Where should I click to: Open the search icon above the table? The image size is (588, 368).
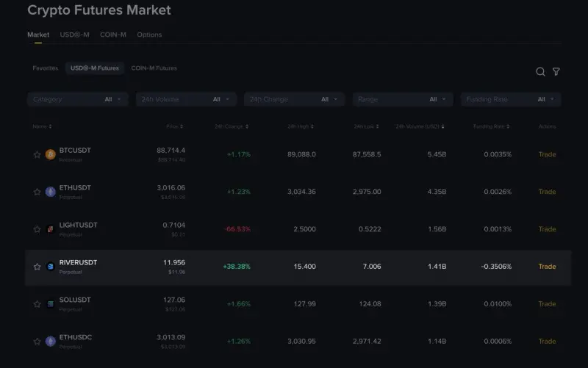pos(540,71)
